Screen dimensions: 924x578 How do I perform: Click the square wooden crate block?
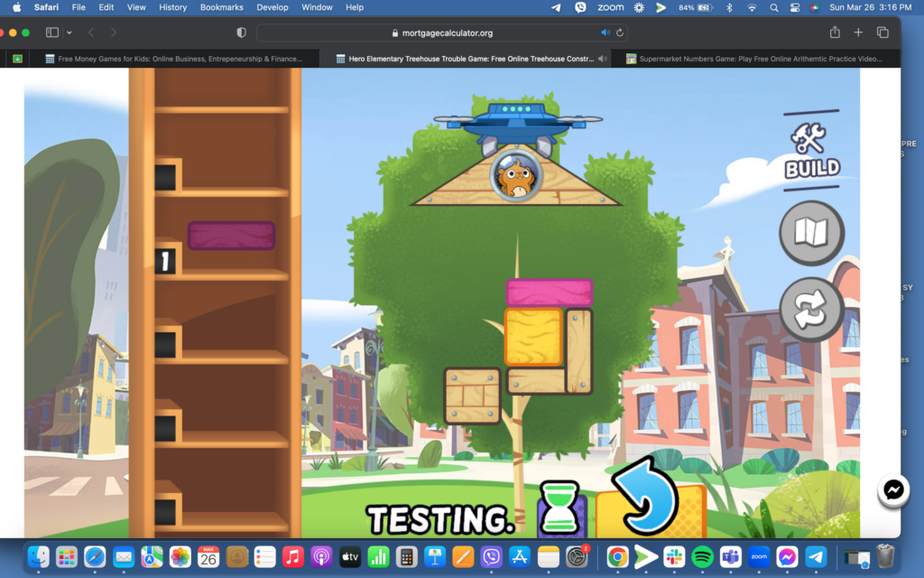tap(472, 396)
